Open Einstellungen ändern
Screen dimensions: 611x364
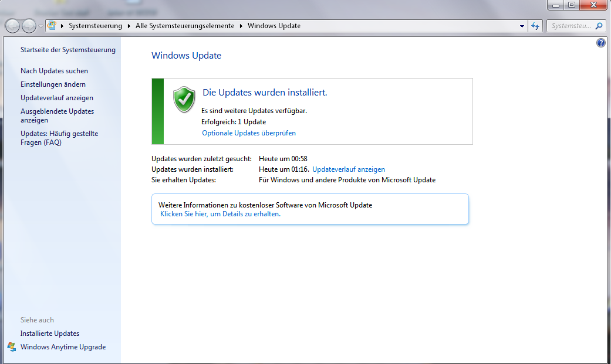pyautogui.click(x=53, y=84)
